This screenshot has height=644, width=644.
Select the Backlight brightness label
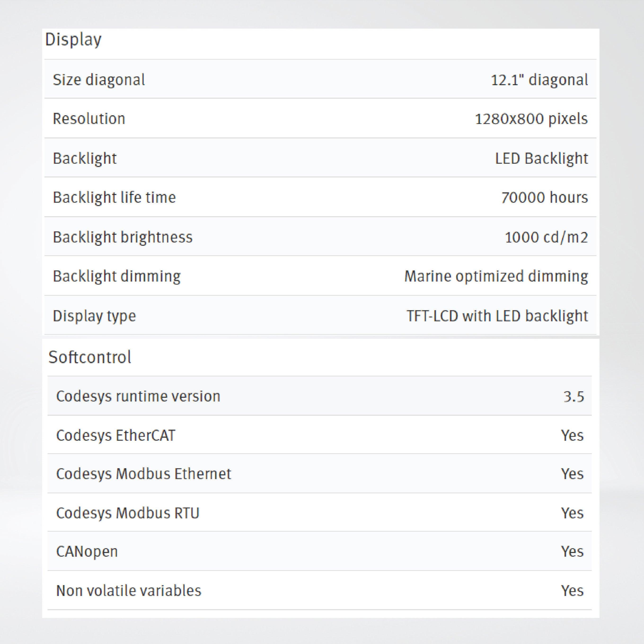(123, 237)
